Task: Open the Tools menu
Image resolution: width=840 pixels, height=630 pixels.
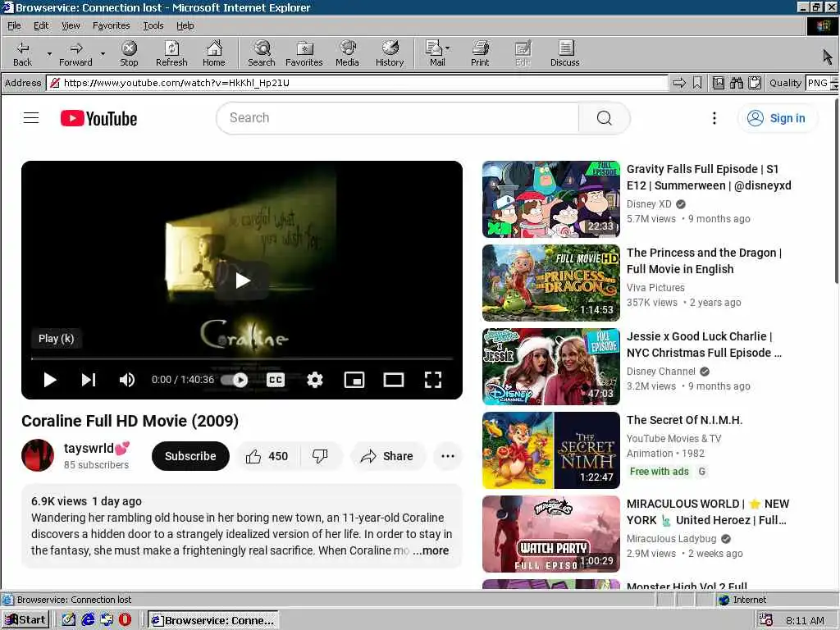Action: pyautogui.click(x=153, y=25)
